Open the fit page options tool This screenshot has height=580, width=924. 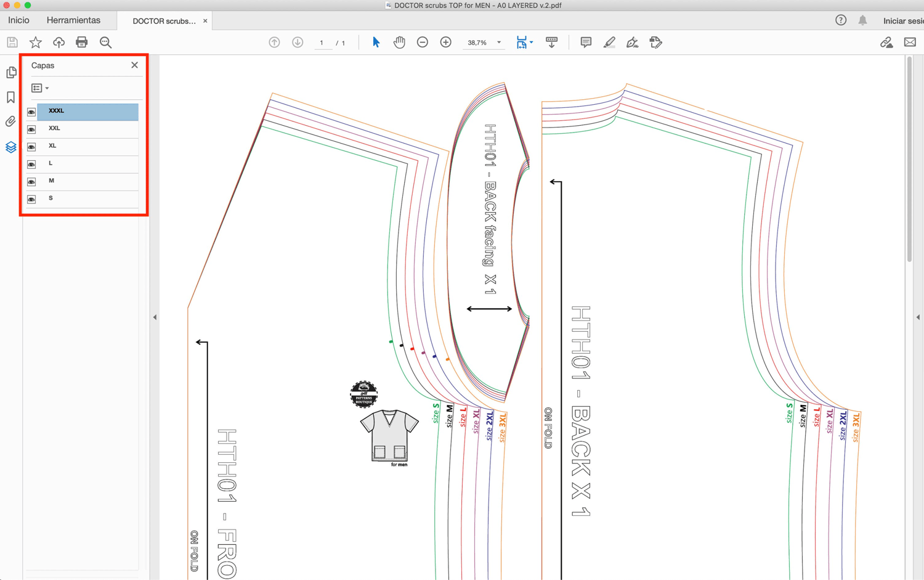pyautogui.click(x=522, y=43)
